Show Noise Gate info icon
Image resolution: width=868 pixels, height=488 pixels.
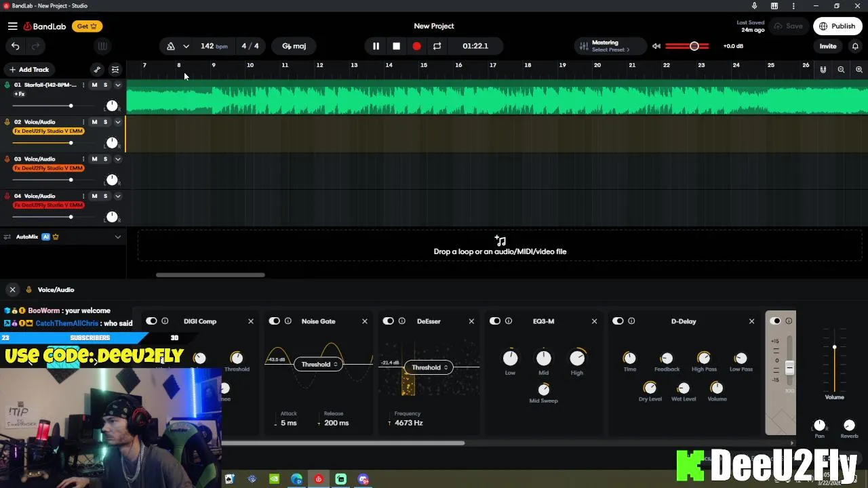[288, 321]
